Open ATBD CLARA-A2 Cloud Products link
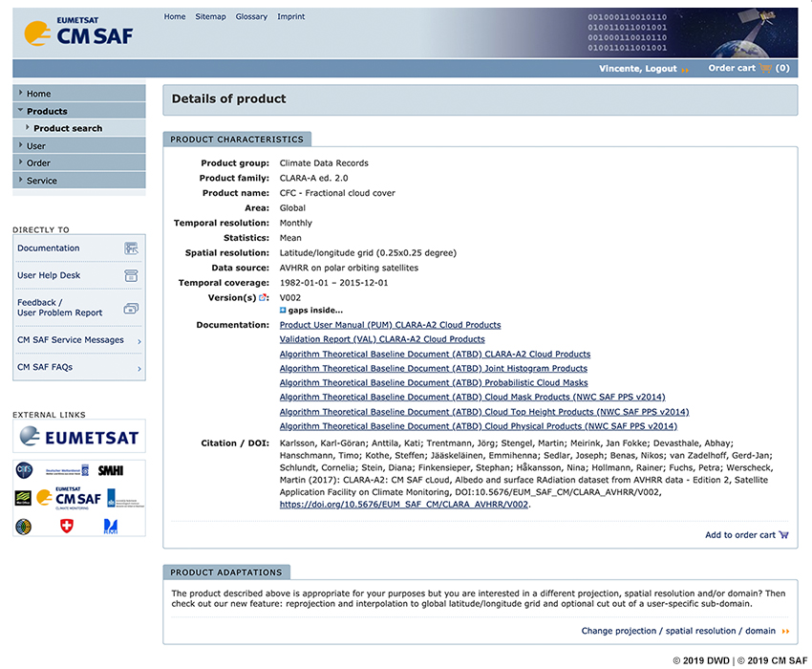812x669 pixels. (x=435, y=354)
